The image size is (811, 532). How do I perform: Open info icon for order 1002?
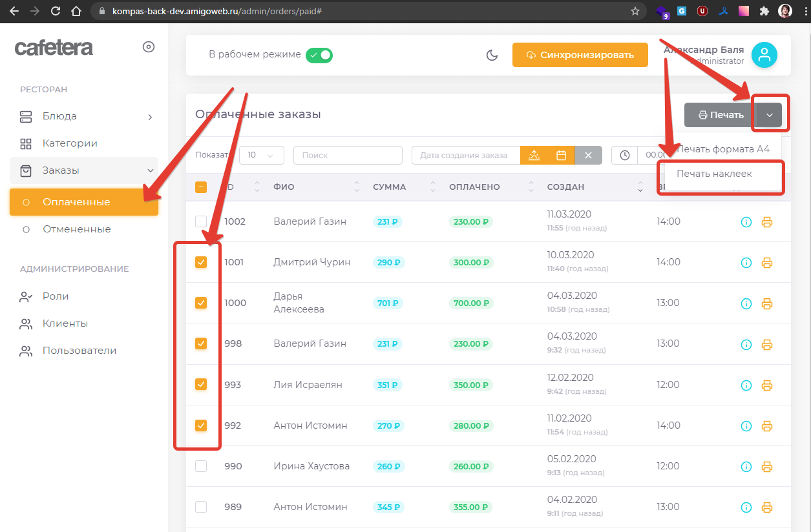click(x=746, y=222)
